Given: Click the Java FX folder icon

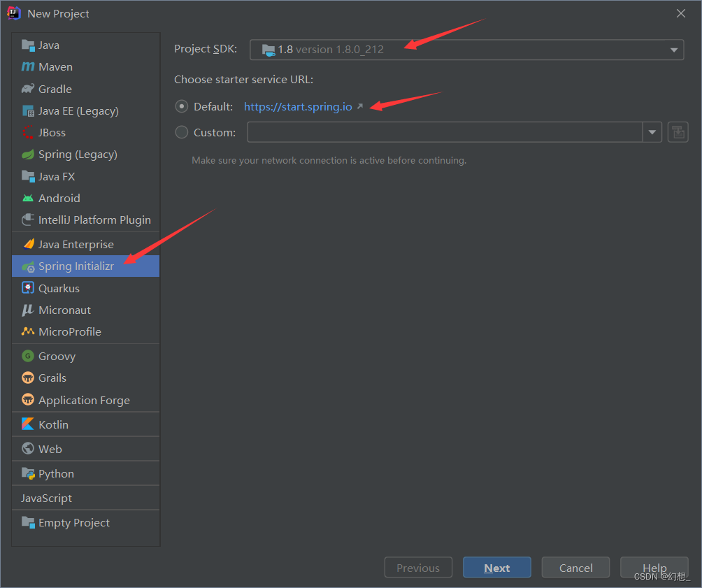Looking at the screenshot, I should (28, 176).
